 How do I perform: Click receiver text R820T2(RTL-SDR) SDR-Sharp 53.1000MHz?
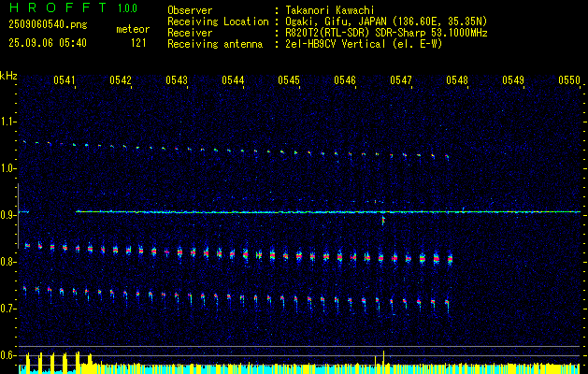point(386,33)
